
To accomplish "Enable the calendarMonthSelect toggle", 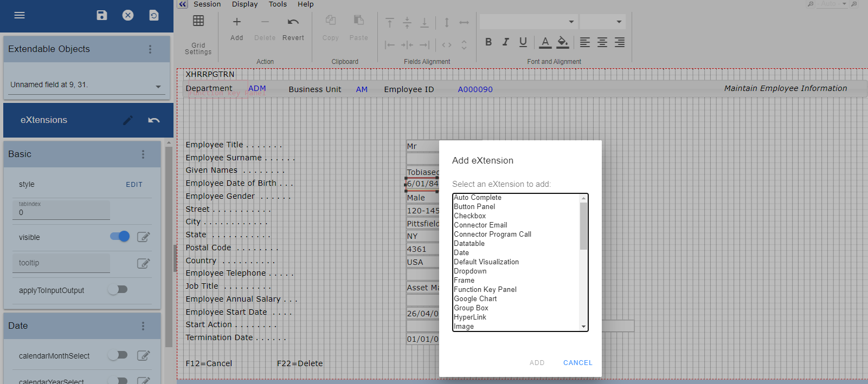I will click(x=118, y=355).
